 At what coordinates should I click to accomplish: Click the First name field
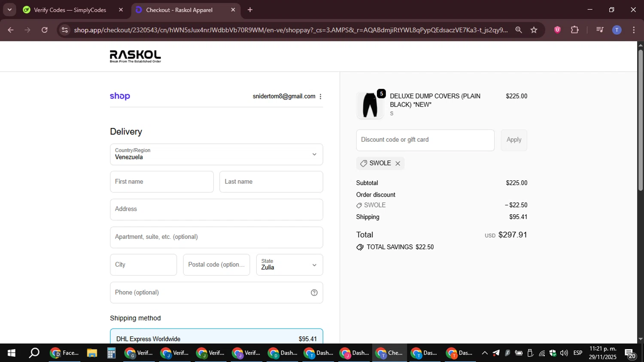click(162, 182)
